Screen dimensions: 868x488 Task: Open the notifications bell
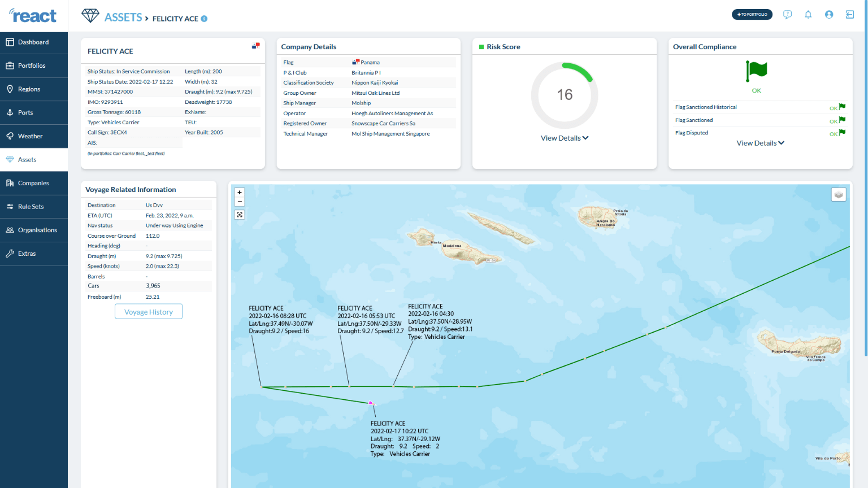[x=808, y=15]
